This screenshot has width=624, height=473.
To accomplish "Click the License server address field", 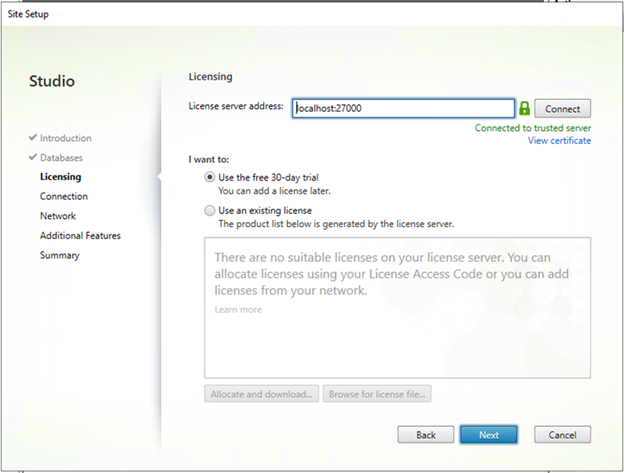I will (x=403, y=108).
